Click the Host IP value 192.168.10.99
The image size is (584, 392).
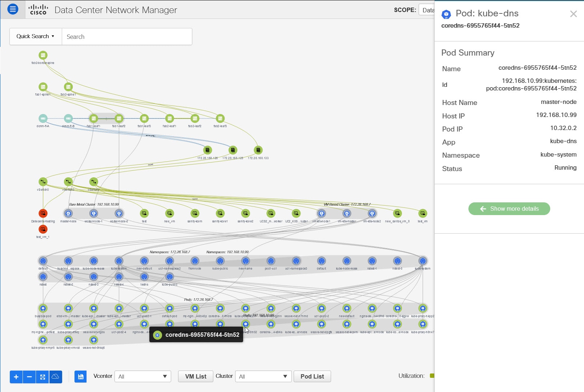pos(556,115)
